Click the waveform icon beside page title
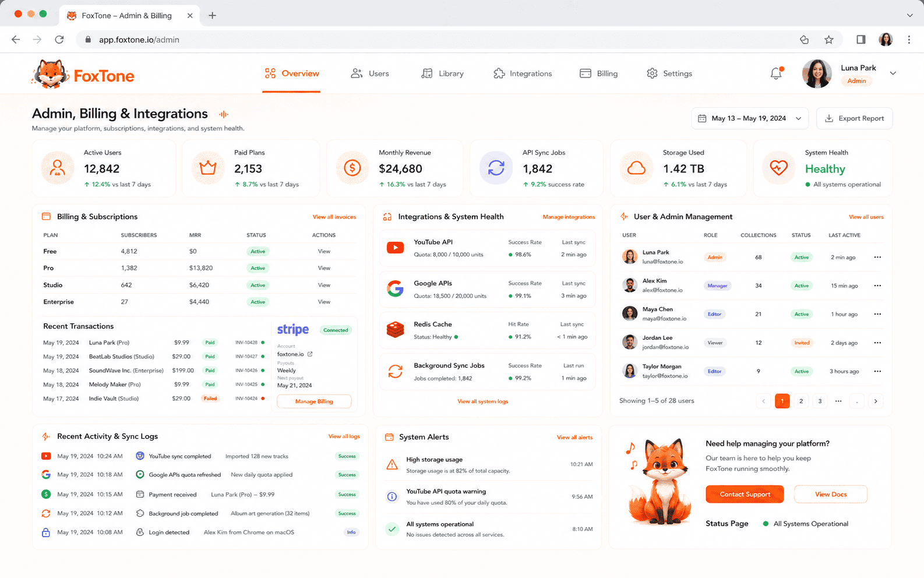The image size is (924, 578). 224,114
